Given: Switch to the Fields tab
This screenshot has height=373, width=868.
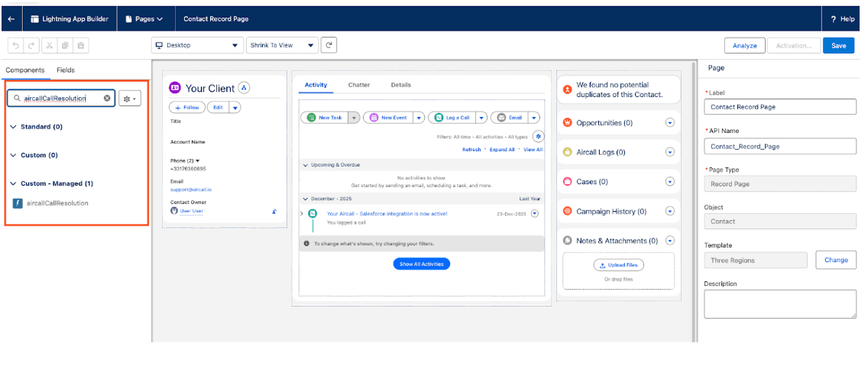Looking at the screenshot, I should pyautogui.click(x=66, y=70).
